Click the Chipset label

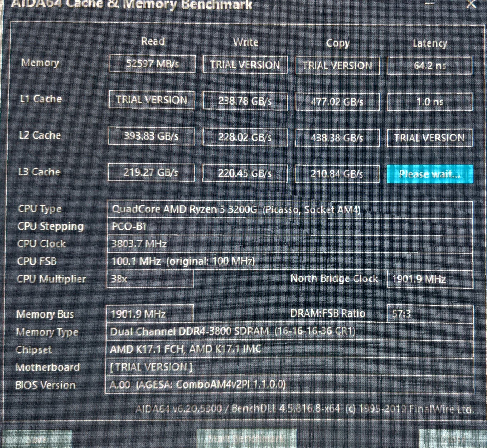coord(34,350)
